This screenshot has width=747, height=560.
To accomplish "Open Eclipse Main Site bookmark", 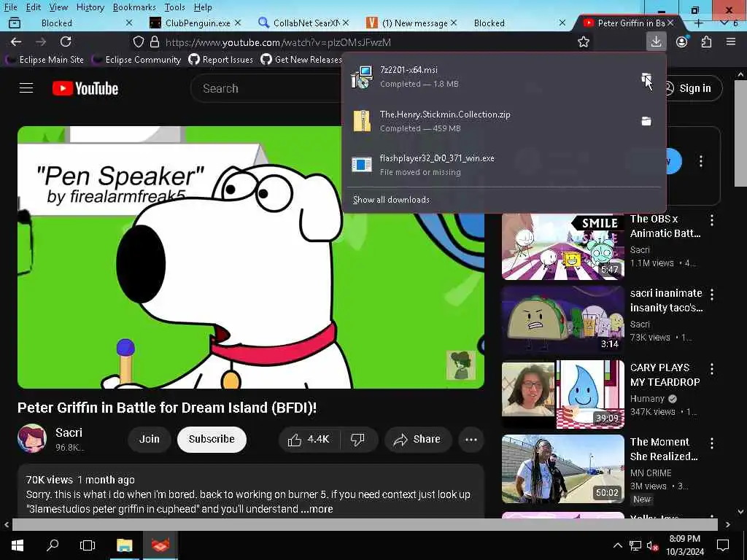I will pos(44,60).
